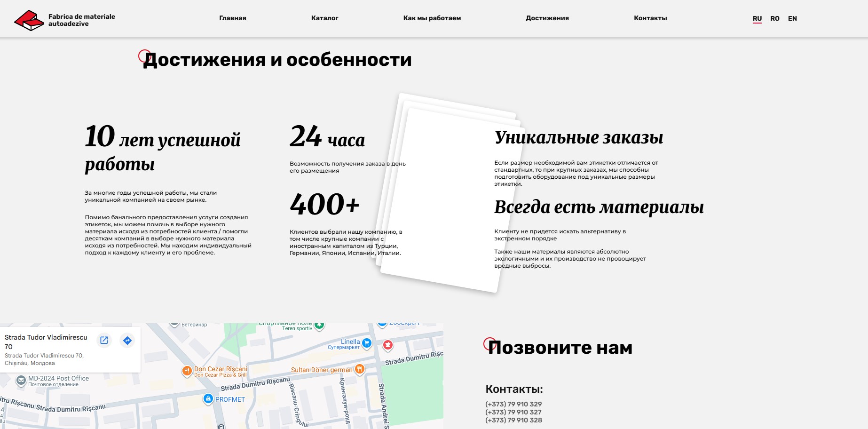The width and height of the screenshot is (868, 429).
Task: Click the 400+ statistic
Action: coord(324,204)
